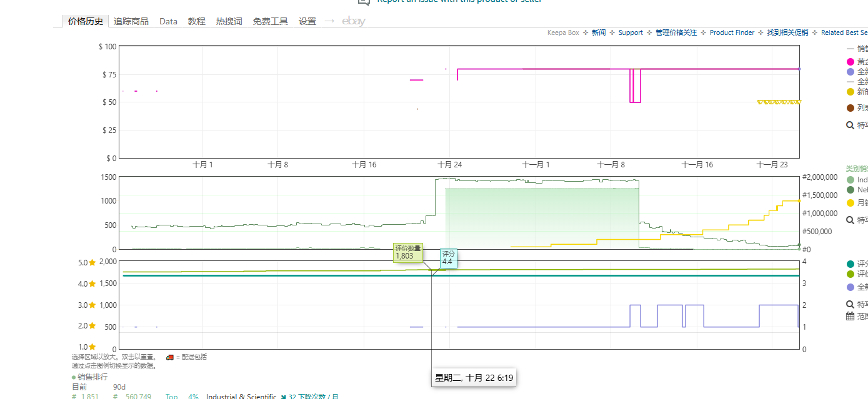
Task: Click the 十一月 8 date axis label
Action: (x=611, y=165)
